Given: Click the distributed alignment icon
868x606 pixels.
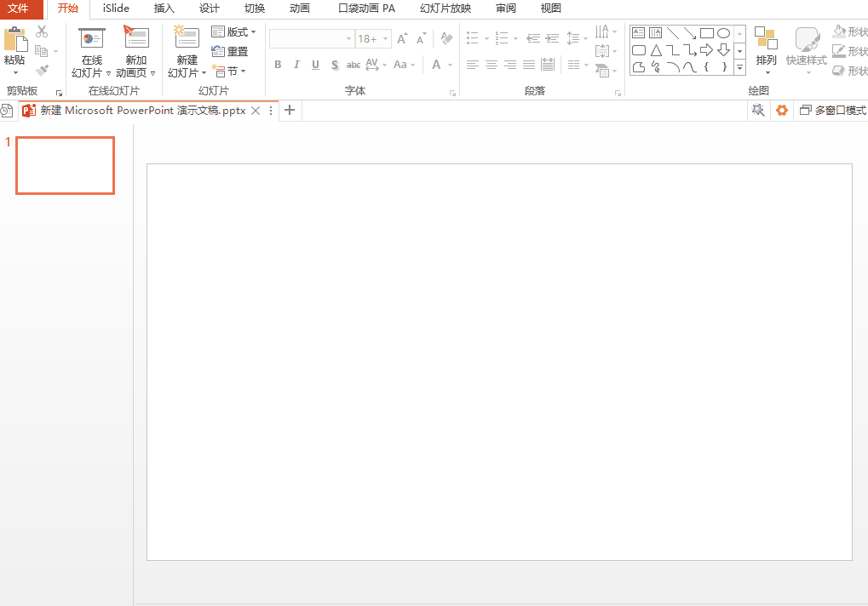Looking at the screenshot, I should click(548, 65).
